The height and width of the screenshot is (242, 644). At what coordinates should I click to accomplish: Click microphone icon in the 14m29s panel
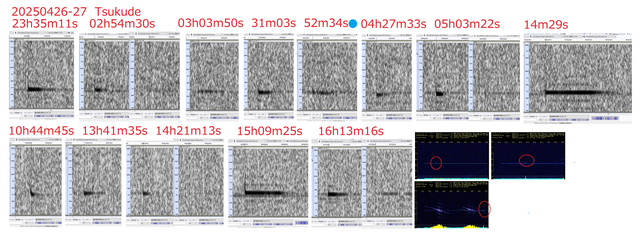pos(531,36)
